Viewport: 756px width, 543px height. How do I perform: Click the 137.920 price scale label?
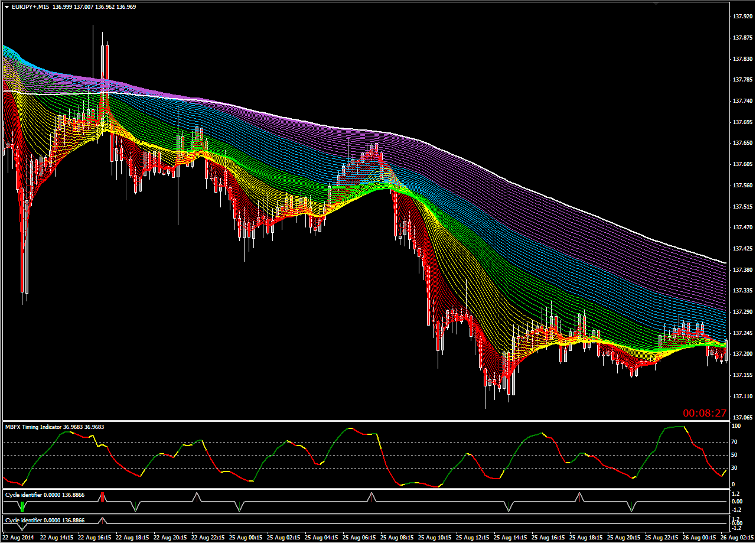tap(742, 17)
